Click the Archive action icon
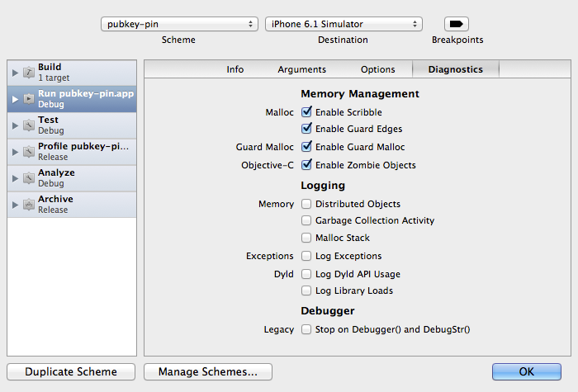The width and height of the screenshot is (578, 392). point(28,205)
